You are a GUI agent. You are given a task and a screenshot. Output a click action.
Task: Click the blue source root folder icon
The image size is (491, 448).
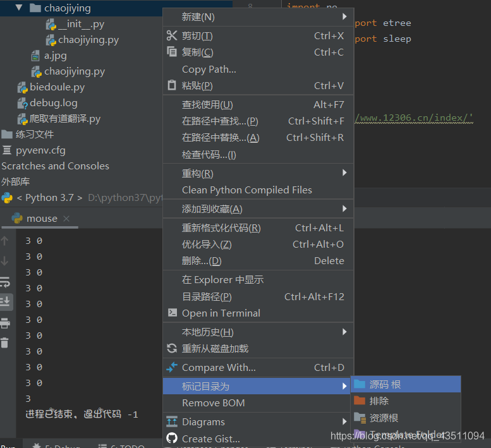[x=360, y=384]
